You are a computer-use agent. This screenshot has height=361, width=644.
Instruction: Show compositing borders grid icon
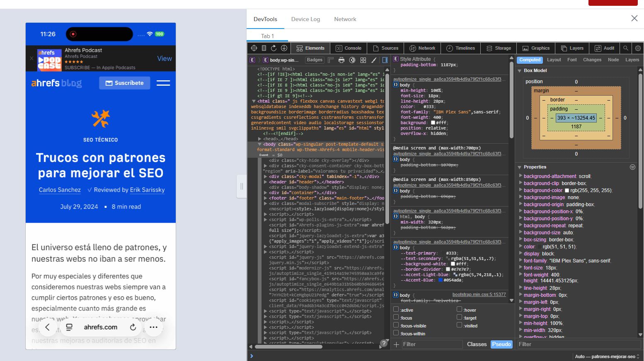[x=363, y=60]
